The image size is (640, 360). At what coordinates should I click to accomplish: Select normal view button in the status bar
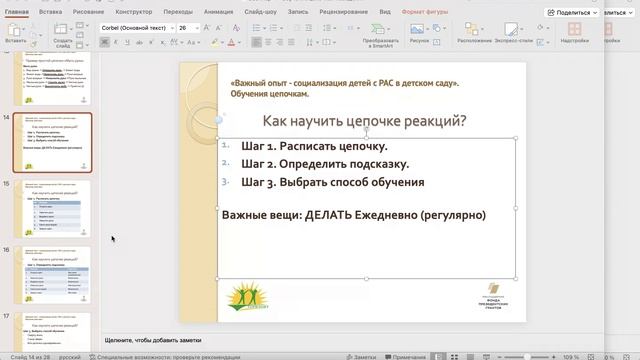(x=438, y=357)
